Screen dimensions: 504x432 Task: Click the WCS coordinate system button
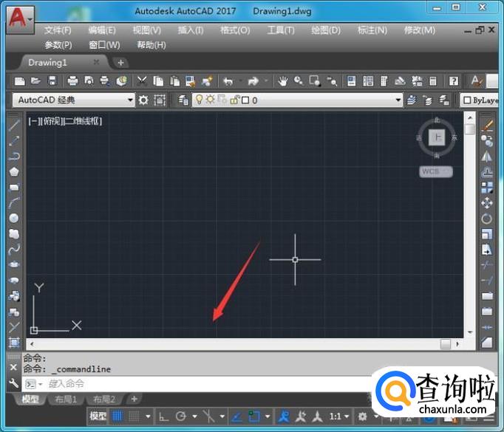[x=436, y=171]
